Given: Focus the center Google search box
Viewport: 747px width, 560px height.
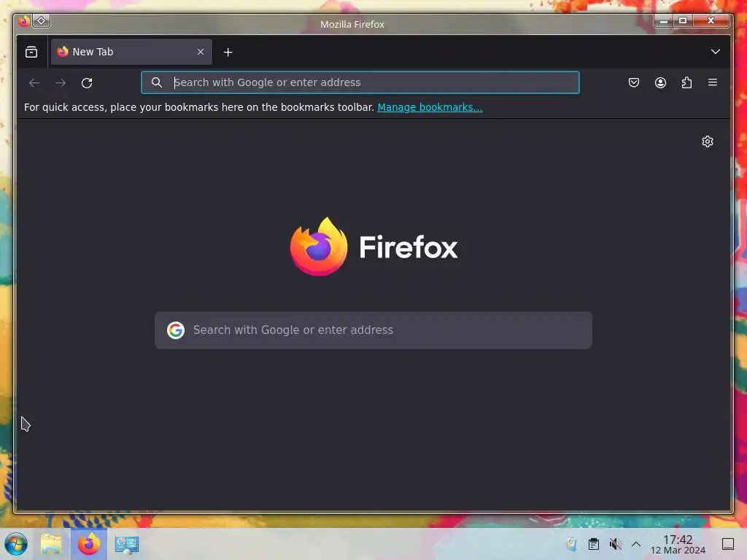Looking at the screenshot, I should [373, 330].
